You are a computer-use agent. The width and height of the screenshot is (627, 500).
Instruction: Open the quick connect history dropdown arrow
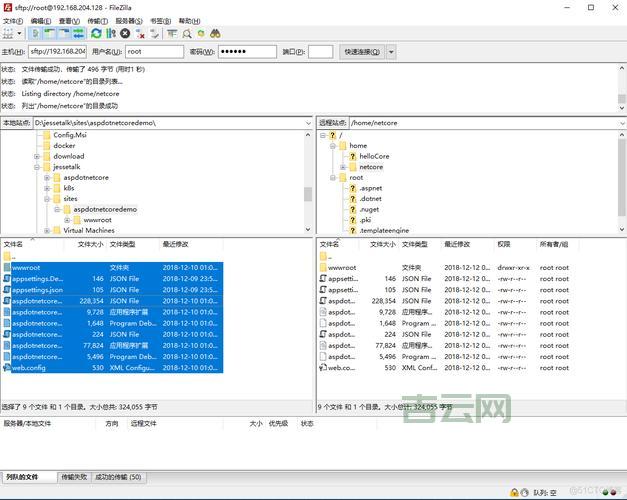pos(391,51)
